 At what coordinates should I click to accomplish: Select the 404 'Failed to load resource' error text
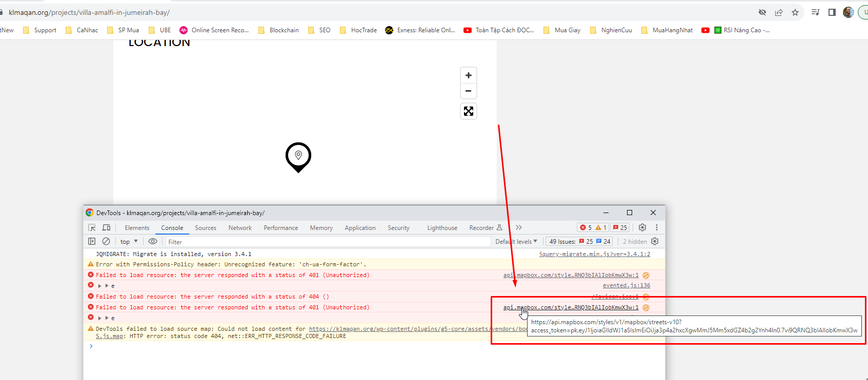click(212, 297)
